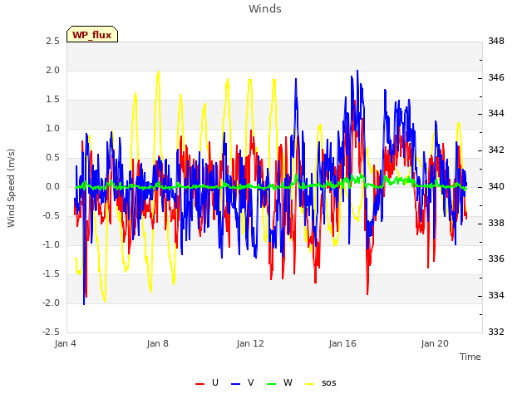The image size is (532, 399).
Task: Click the -1.5 left axis tick label
Action: (x=52, y=273)
